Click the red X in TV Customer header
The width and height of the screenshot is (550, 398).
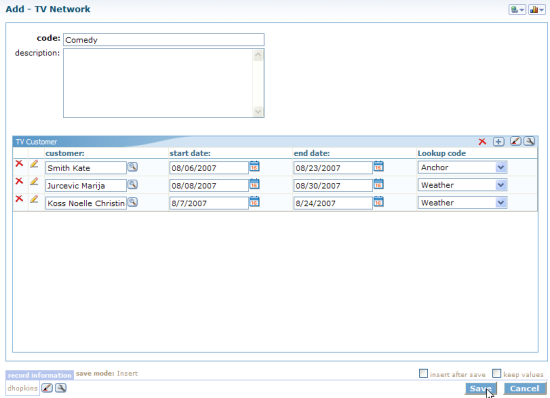[x=482, y=141]
